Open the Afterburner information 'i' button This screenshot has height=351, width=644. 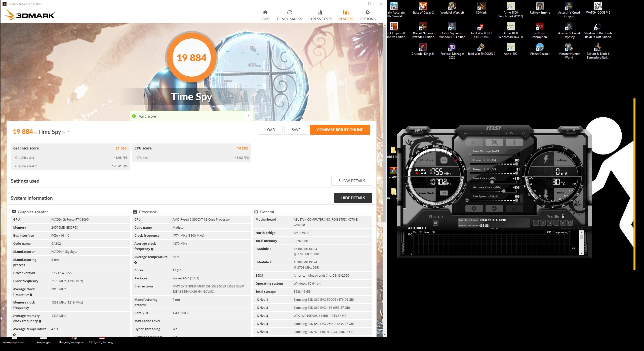click(514, 142)
